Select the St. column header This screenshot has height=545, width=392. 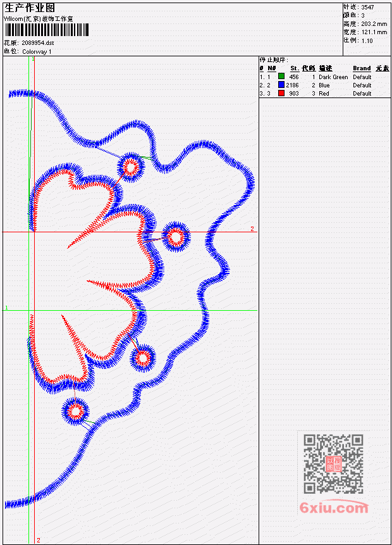[295, 68]
